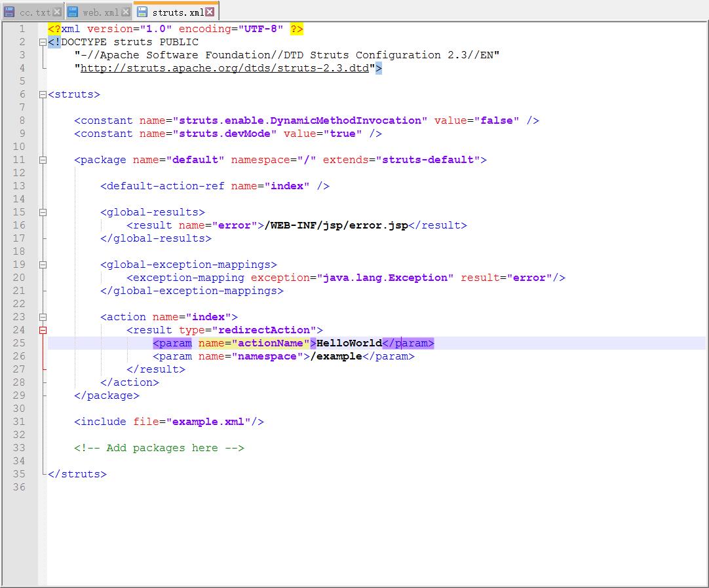This screenshot has width=709, height=588.
Task: Click line number 30 in the gutter
Action: (x=19, y=409)
